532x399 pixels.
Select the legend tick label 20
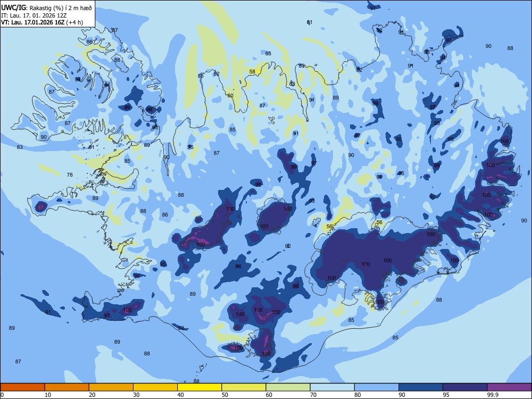(x=92, y=395)
